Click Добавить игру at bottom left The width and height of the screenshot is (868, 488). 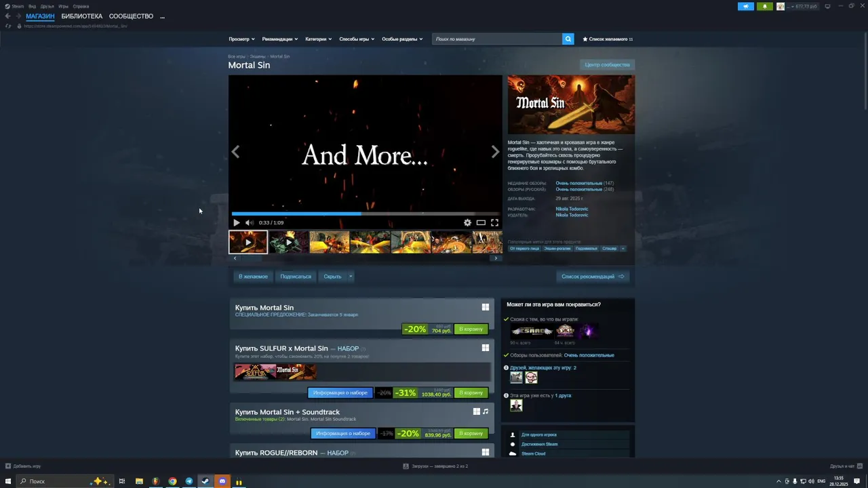click(x=23, y=466)
